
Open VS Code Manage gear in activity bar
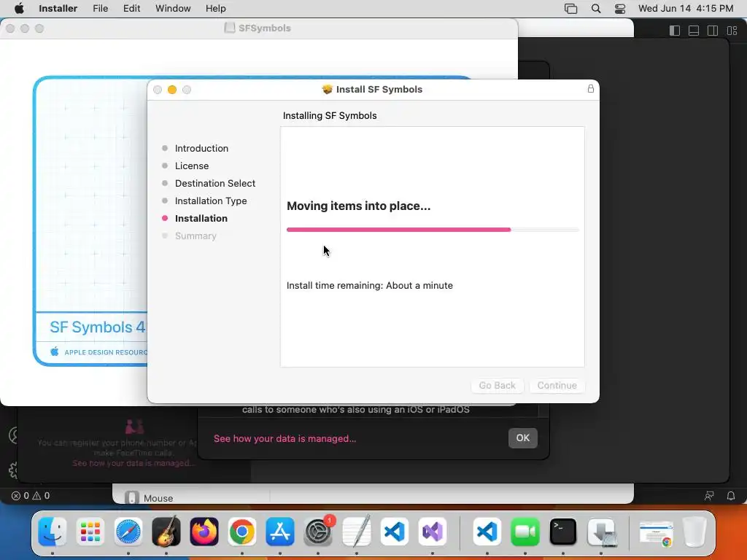[x=13, y=470]
